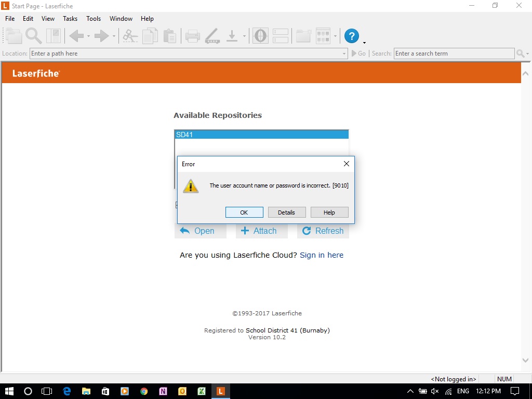
Task: Select the SD41 repository in the list
Action: pos(262,135)
